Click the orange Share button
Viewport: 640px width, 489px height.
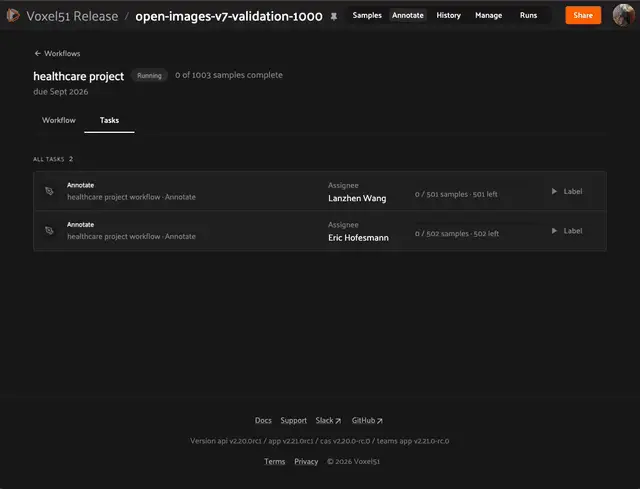(x=583, y=16)
